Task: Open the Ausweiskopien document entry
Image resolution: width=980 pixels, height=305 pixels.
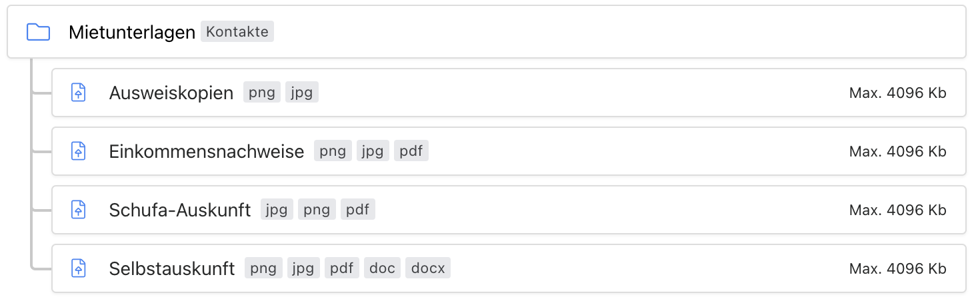Action: [x=171, y=93]
